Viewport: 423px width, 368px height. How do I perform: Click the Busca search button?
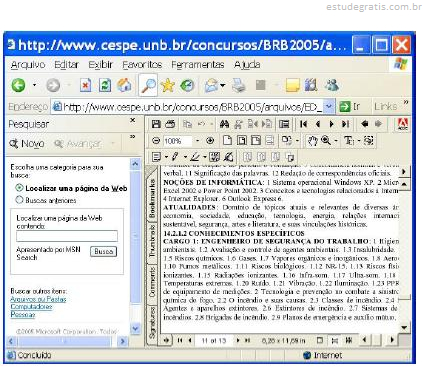[104, 251]
